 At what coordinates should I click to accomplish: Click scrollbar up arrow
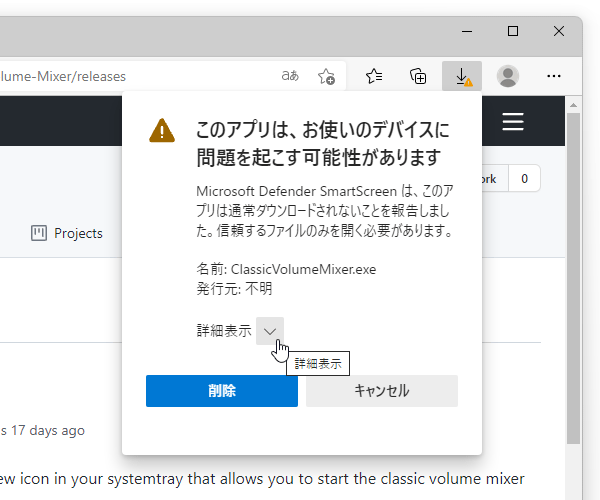[x=573, y=105]
